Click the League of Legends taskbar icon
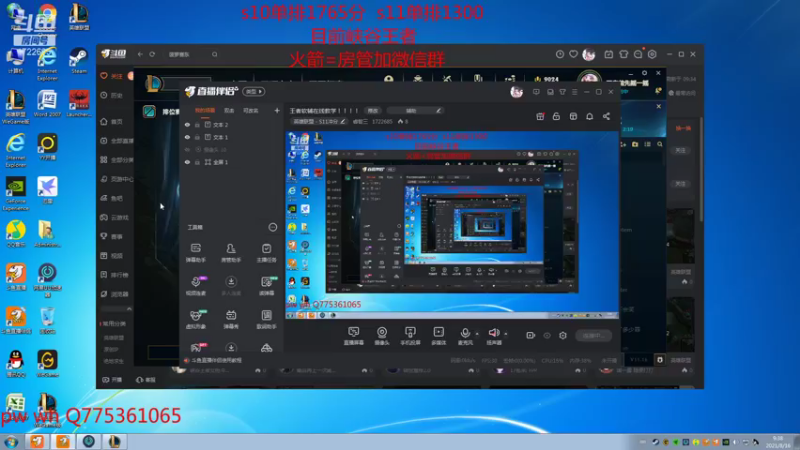800x450 pixels. point(114,441)
